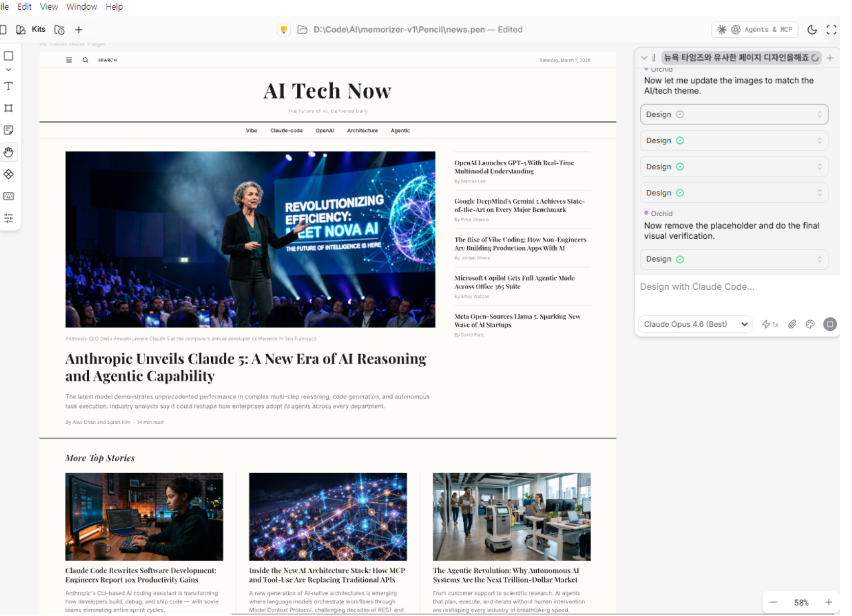This screenshot has width=852, height=616.
Task: Open the Help menu
Action: pos(114,7)
